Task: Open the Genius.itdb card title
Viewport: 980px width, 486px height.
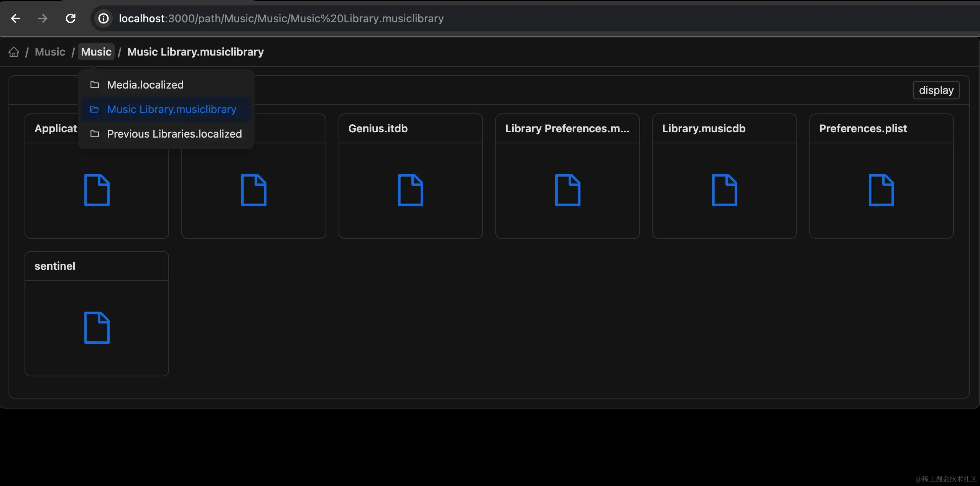Action: [378, 128]
